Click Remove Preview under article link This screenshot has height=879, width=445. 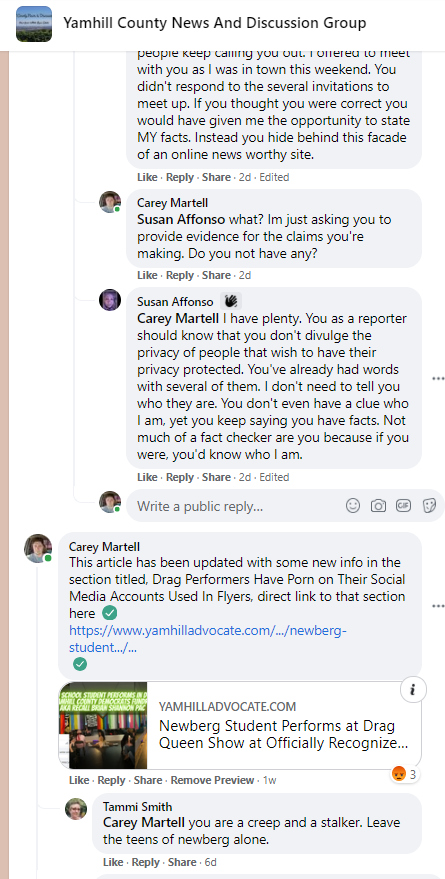(212, 780)
